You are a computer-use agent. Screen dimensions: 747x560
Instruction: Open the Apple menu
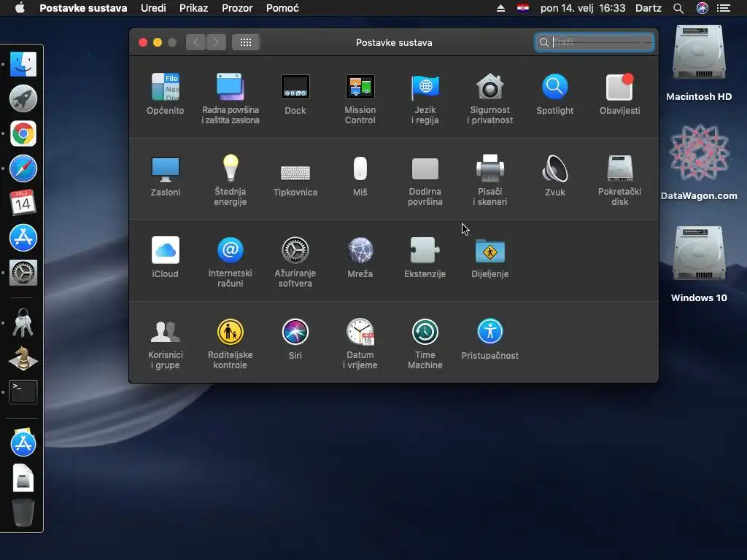pos(20,8)
